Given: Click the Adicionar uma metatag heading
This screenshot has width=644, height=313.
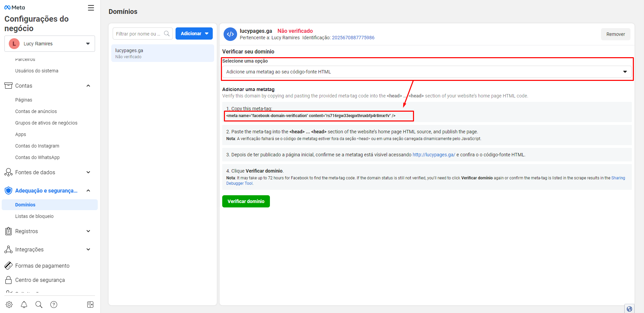Looking at the screenshot, I should pyautogui.click(x=248, y=89).
